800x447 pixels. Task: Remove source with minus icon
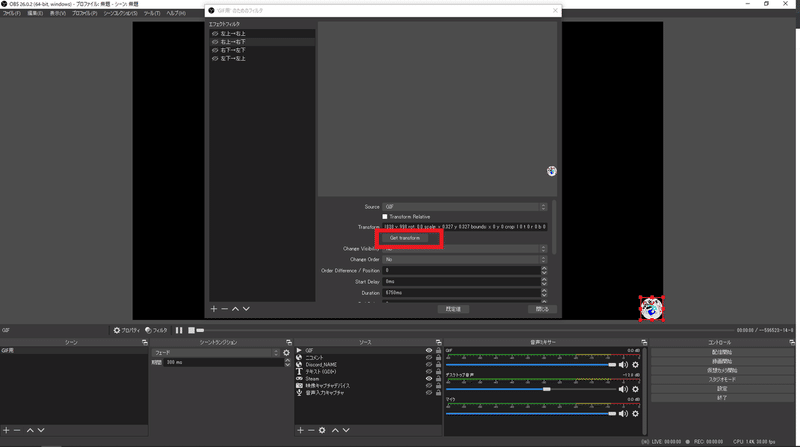[311, 430]
